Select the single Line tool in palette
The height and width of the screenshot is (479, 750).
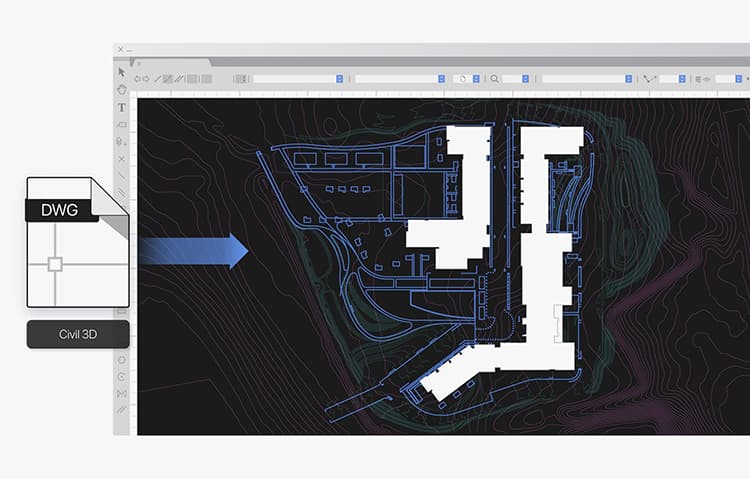pyautogui.click(x=121, y=176)
